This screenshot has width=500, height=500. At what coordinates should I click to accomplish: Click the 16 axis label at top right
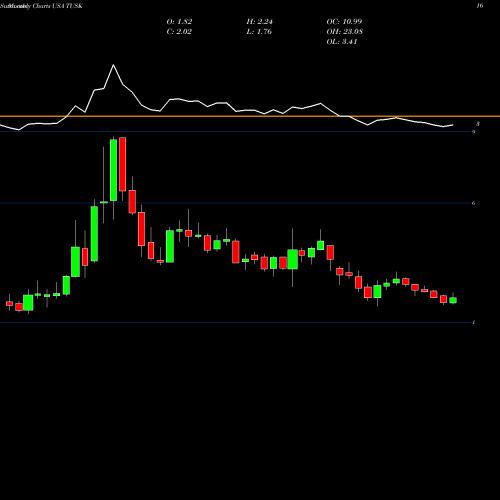click(480, 6)
